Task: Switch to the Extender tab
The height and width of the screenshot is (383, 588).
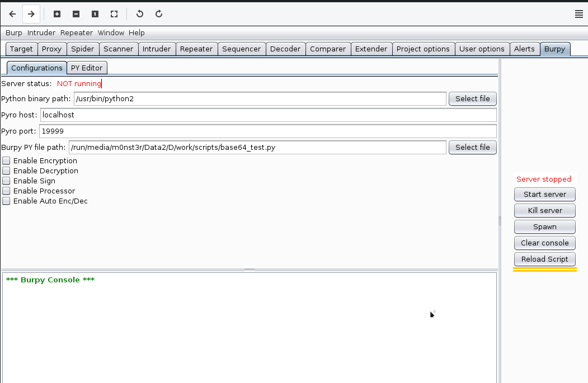Action: tap(371, 49)
